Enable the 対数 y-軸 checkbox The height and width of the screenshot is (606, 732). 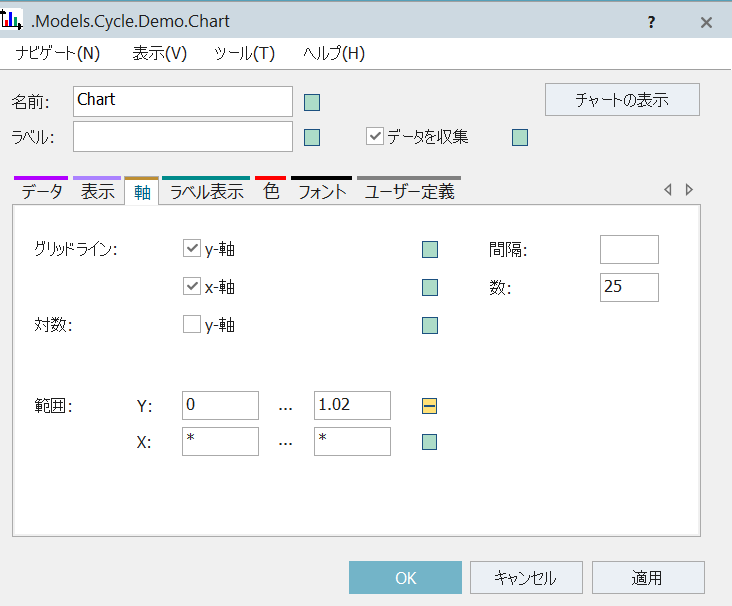[191, 324]
